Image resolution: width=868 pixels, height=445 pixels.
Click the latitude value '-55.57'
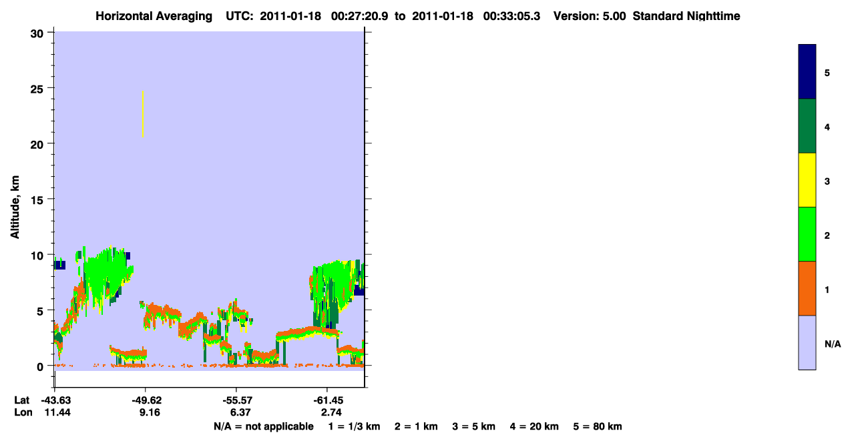coord(236,400)
